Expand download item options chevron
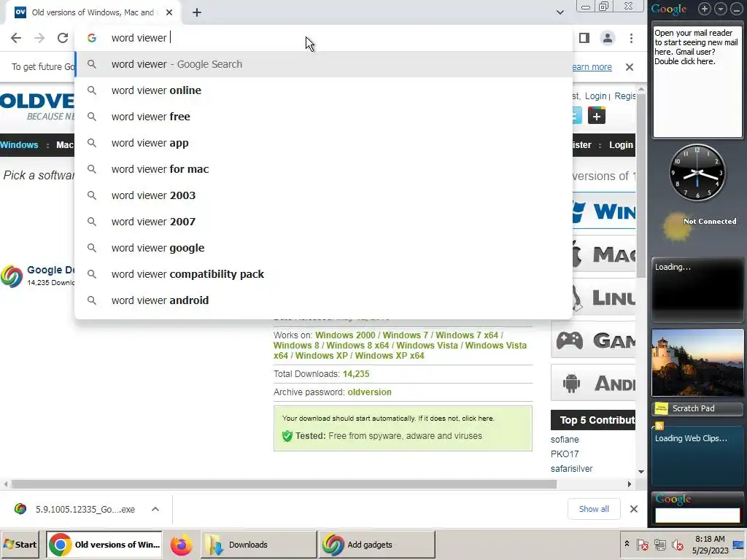The height and width of the screenshot is (560, 747). point(155,510)
